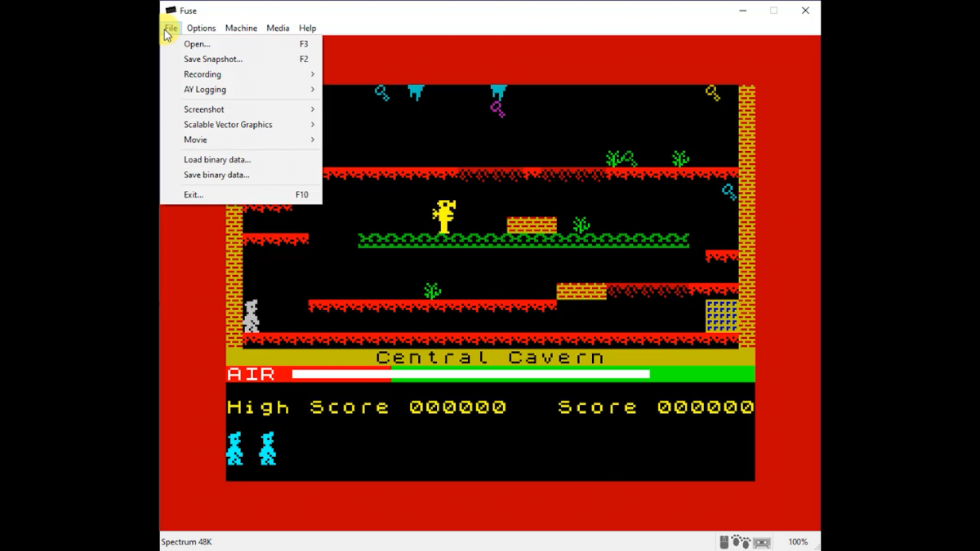Expand the AY Logging submenu
The height and width of the screenshot is (551, 980).
click(x=204, y=90)
